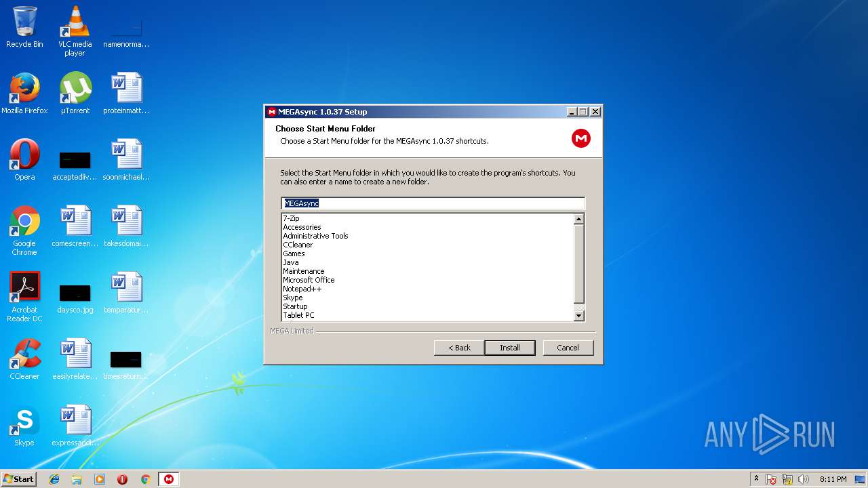
Task: Select expressaddi Word document on desktop
Action: [x=75, y=426]
